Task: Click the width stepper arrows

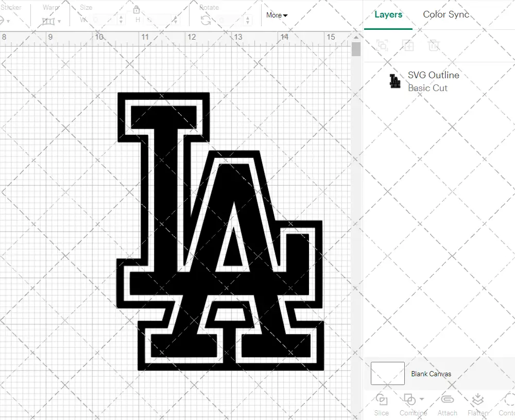Action: pos(121,20)
